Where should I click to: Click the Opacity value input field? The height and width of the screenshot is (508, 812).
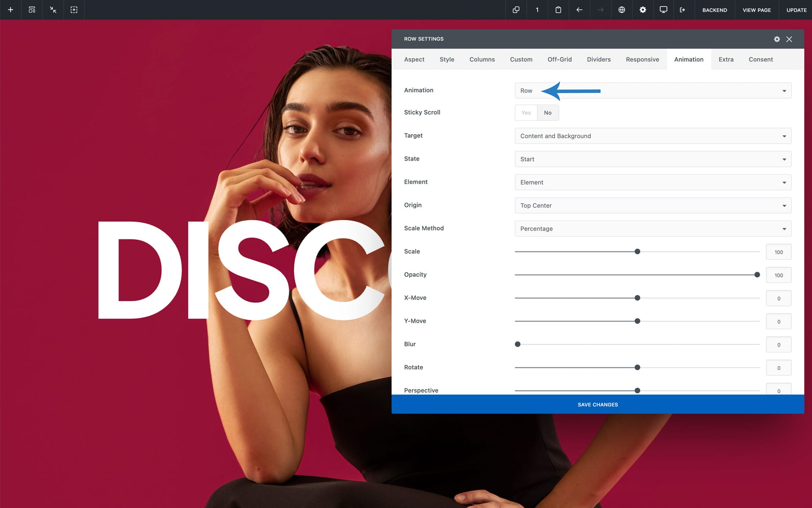click(x=778, y=275)
